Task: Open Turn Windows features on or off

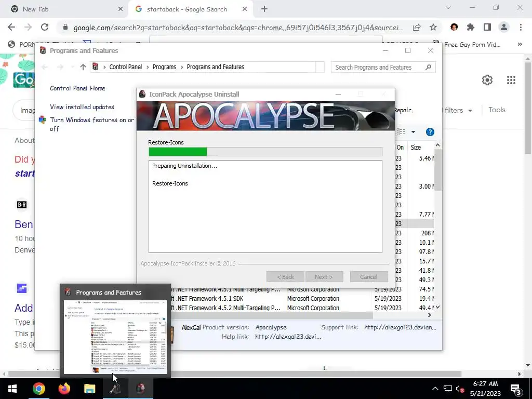Action: [92, 124]
